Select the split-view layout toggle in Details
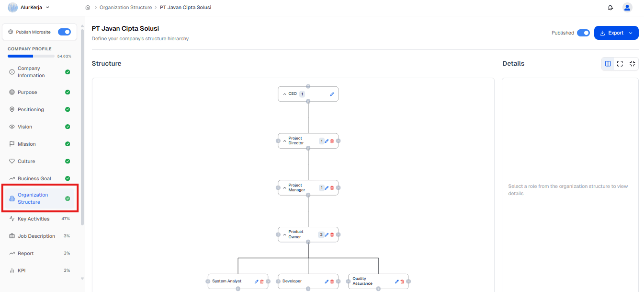Screen dimensions: 644x292 (608, 63)
